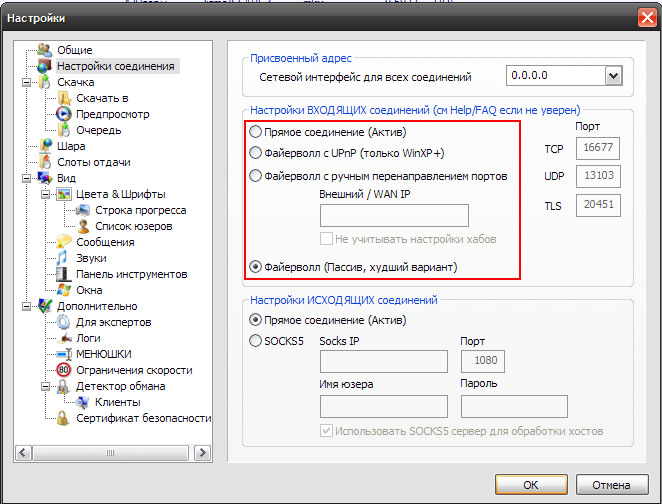Click the Ограничения скорости speed limit icon
This screenshot has height=504, width=662.
64,370
